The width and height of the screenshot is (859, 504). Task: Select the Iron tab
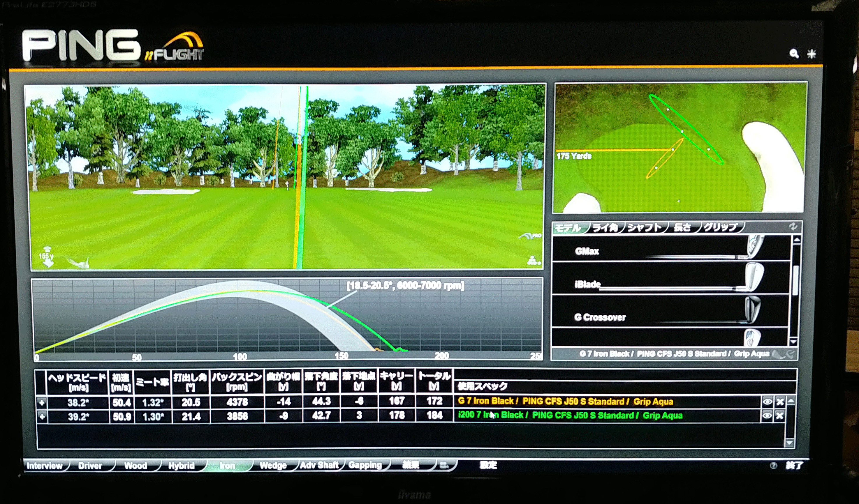[x=227, y=466]
